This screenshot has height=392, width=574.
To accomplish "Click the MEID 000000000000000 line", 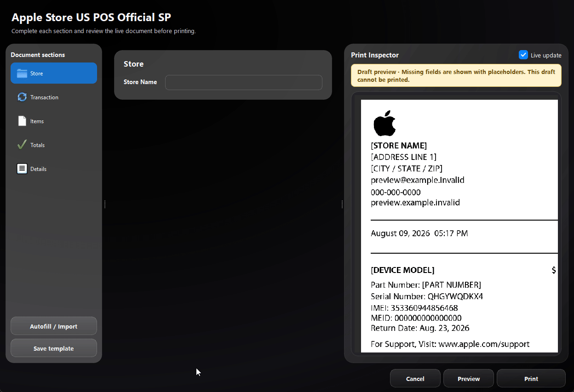I will click(416, 318).
